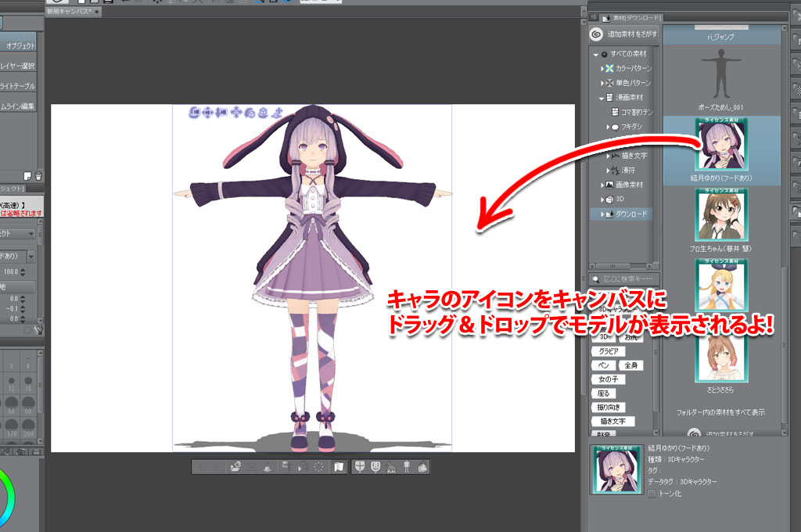The width and height of the screenshot is (801, 532).
Task: Expand the 画像素材 folder
Action: point(603,185)
